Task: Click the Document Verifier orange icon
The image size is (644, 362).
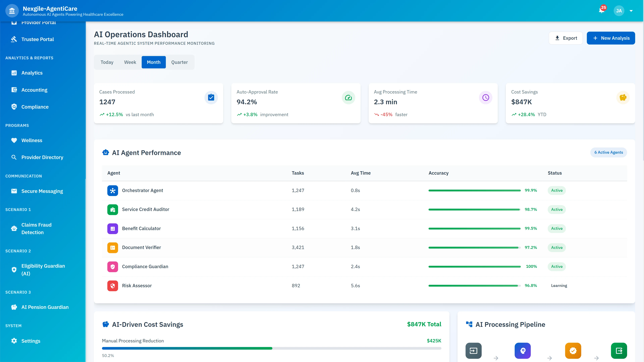Action: pyautogui.click(x=113, y=248)
